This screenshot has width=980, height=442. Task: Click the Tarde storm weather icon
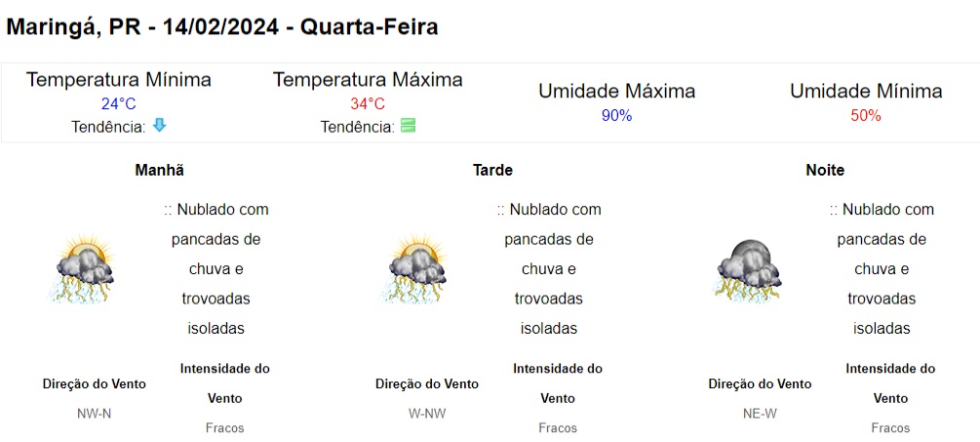(x=416, y=270)
